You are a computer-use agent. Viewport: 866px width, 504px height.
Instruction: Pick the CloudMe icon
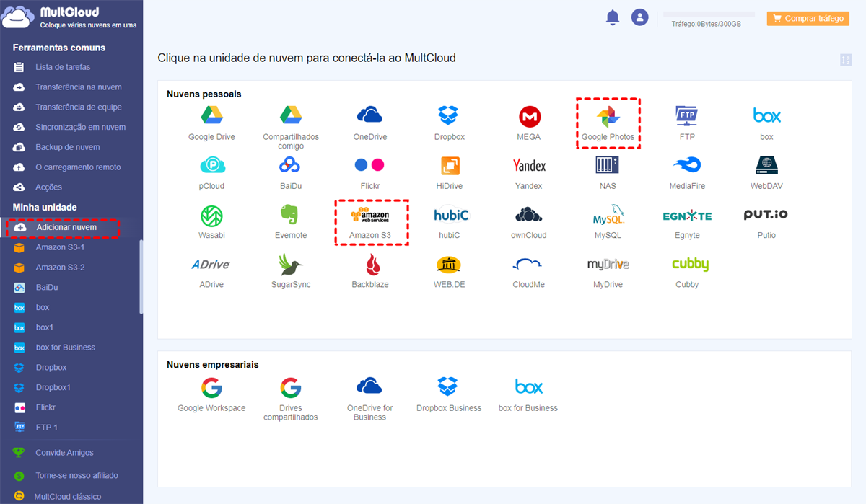pyautogui.click(x=528, y=264)
